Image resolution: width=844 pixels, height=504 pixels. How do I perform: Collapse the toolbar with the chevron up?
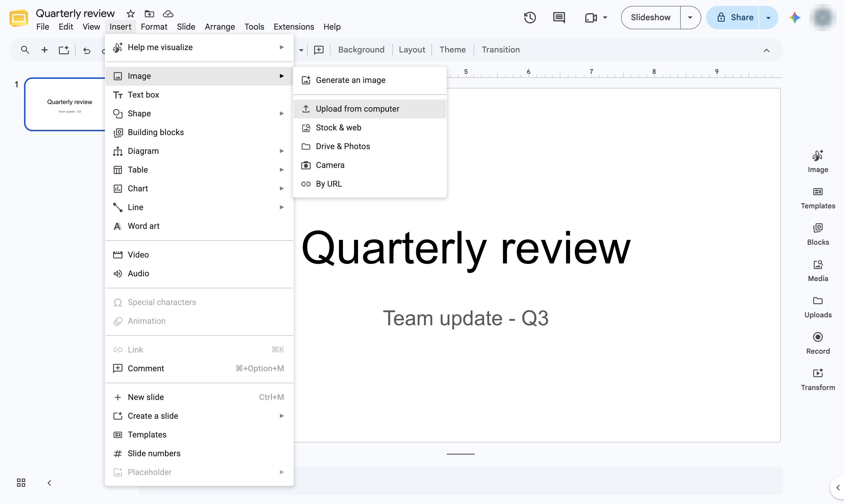click(766, 50)
